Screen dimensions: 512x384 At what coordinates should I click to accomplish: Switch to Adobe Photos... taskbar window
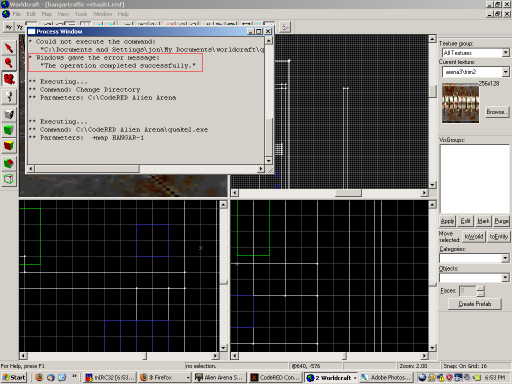click(386, 377)
